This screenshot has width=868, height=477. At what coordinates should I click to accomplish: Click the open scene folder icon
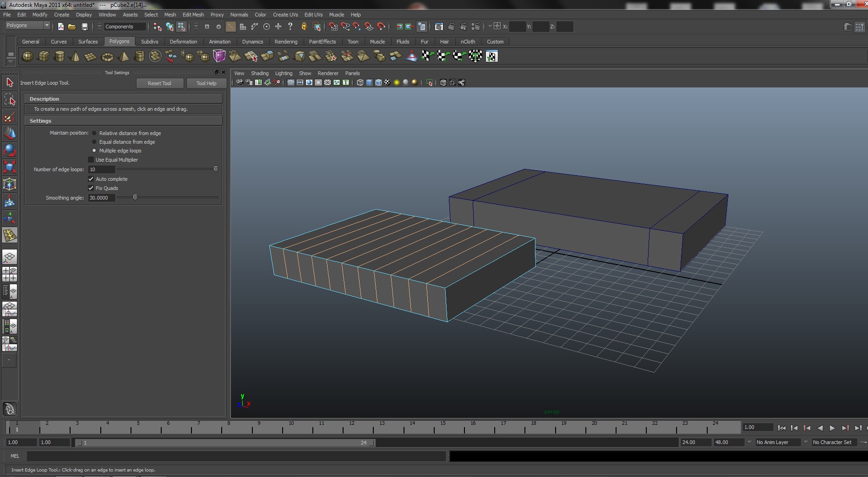click(x=72, y=27)
